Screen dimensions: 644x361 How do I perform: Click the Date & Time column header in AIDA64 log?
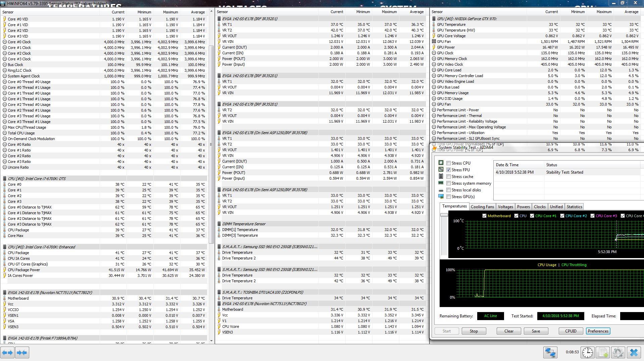518,165
